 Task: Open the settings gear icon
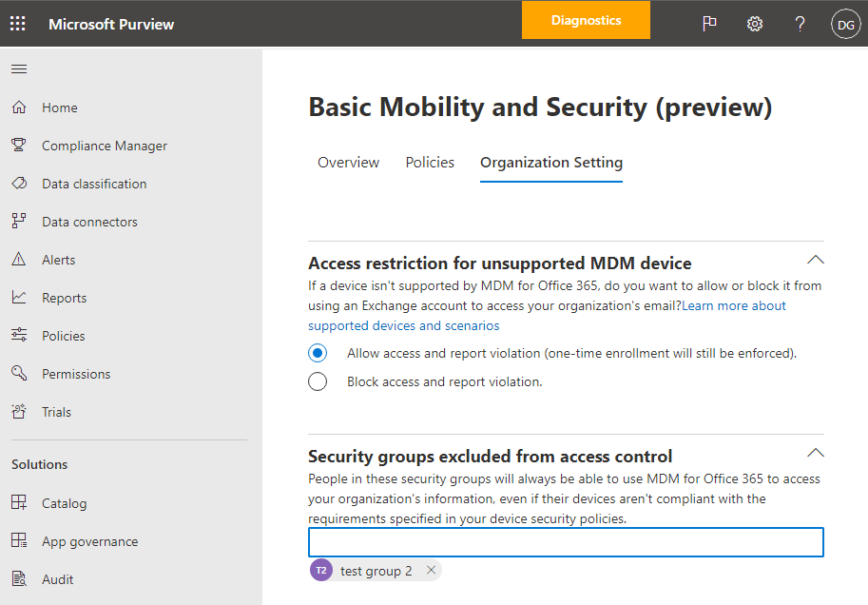(x=755, y=24)
